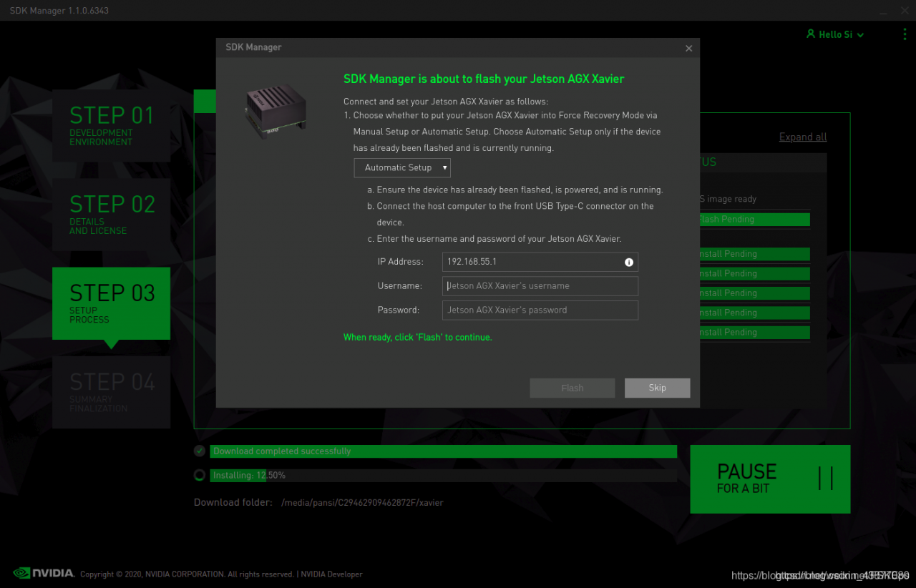
Task: Focus the Password input field
Action: click(540, 310)
